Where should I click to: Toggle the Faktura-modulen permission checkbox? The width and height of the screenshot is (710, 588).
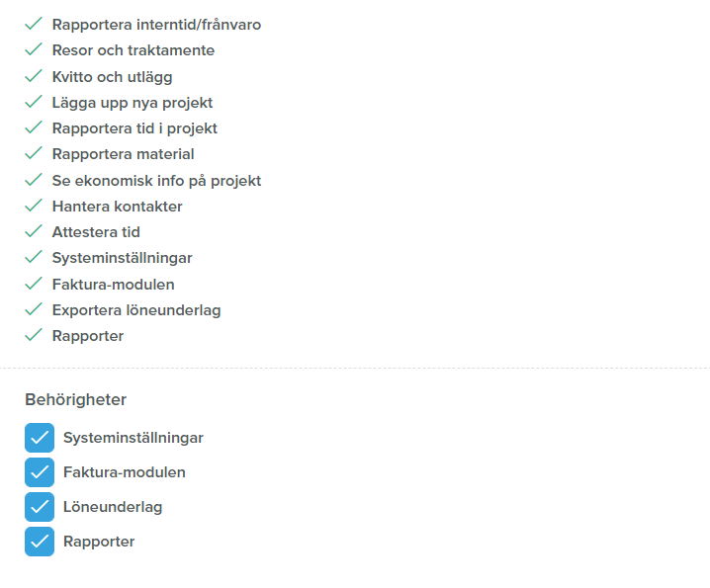[x=40, y=472]
